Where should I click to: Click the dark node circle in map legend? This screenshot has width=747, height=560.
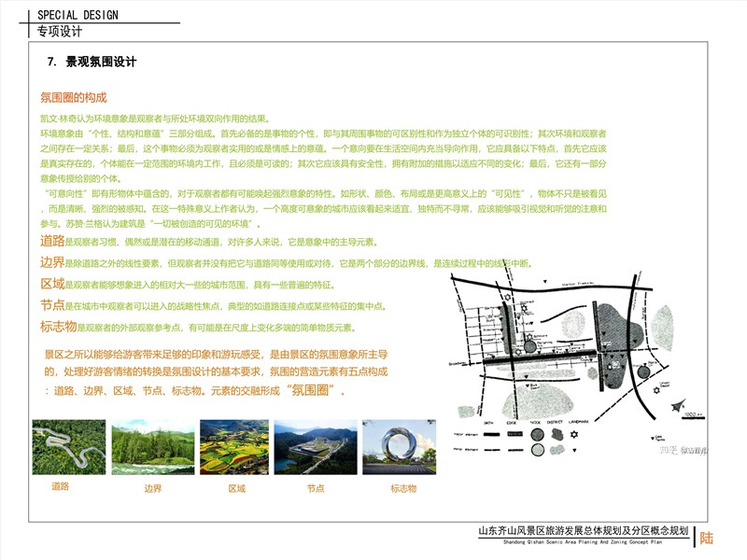(x=538, y=434)
